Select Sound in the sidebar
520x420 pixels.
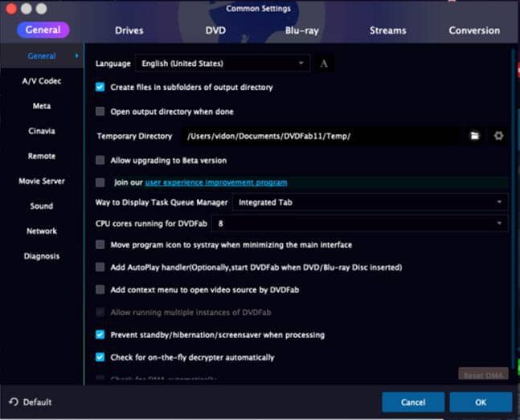42,206
